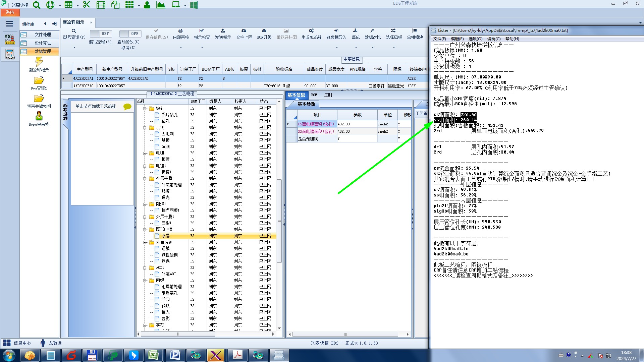Open dropdown arrow under 型号查询(F)

[x=74, y=47]
